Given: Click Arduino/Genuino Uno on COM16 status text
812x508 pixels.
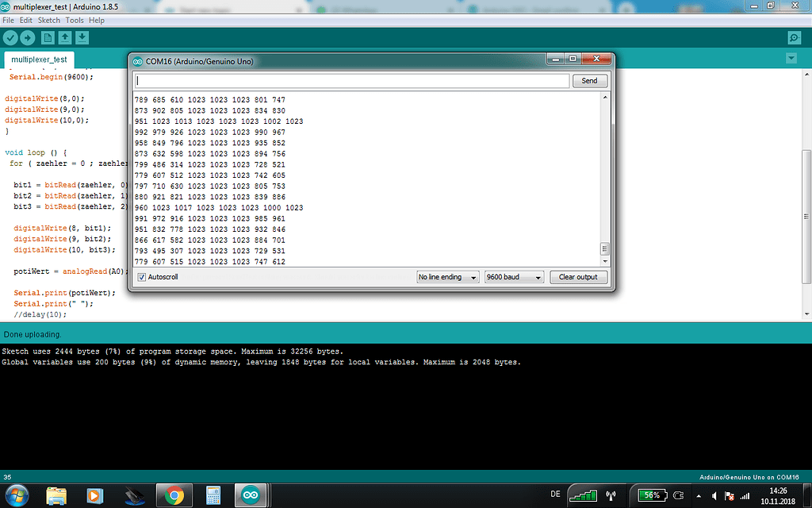Looking at the screenshot, I should click(749, 477).
